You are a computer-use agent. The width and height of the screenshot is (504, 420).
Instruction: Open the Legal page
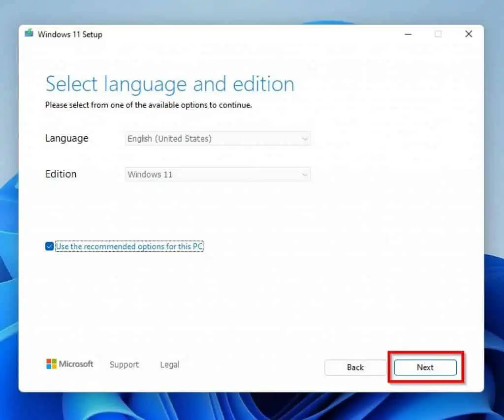point(169,364)
